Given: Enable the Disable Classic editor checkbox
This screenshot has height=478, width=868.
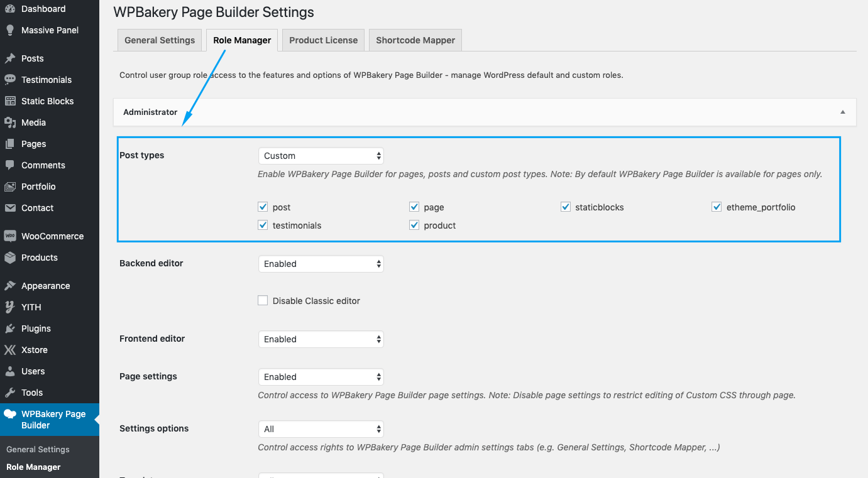Looking at the screenshot, I should (x=263, y=301).
